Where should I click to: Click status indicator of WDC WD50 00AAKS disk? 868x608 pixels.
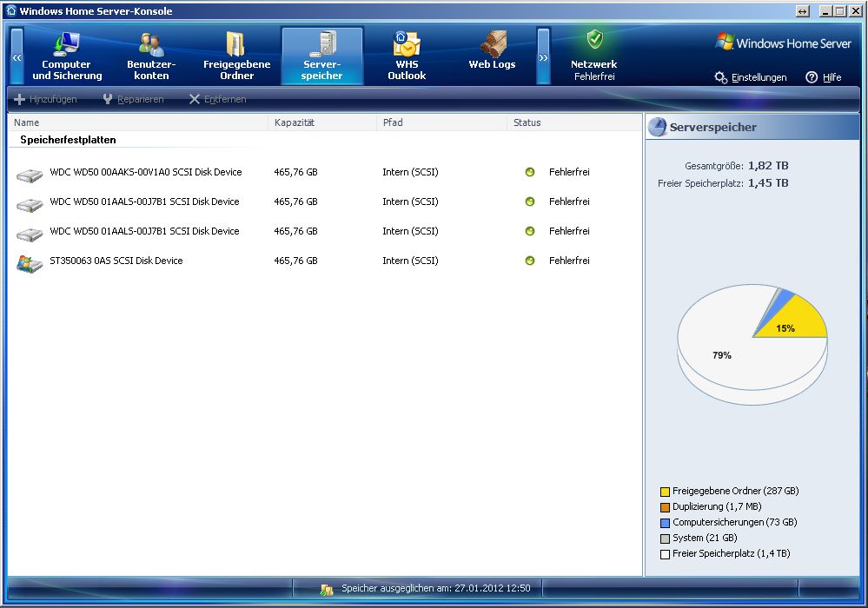point(530,172)
